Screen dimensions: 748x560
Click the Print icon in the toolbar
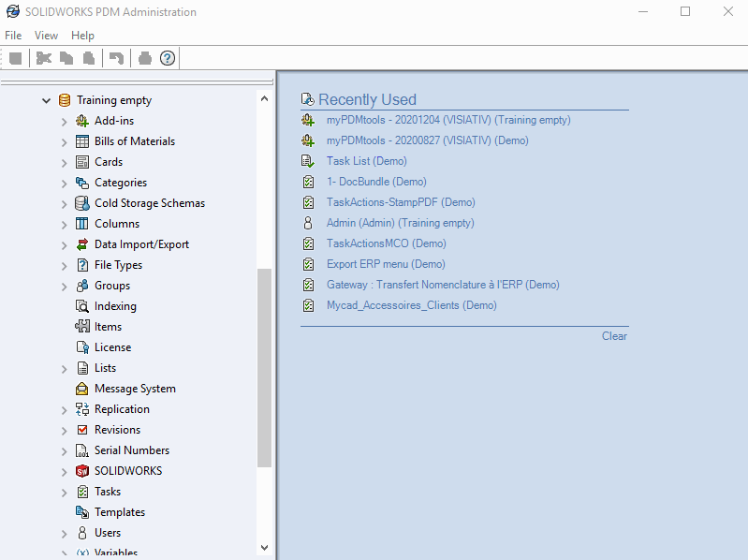click(x=144, y=58)
